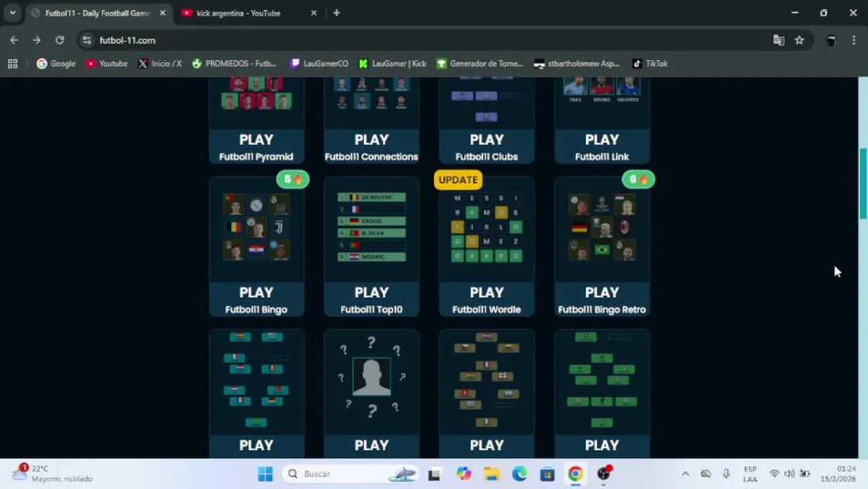Click the microphone tray icon
The height and width of the screenshot is (489, 868).
[x=726, y=474]
